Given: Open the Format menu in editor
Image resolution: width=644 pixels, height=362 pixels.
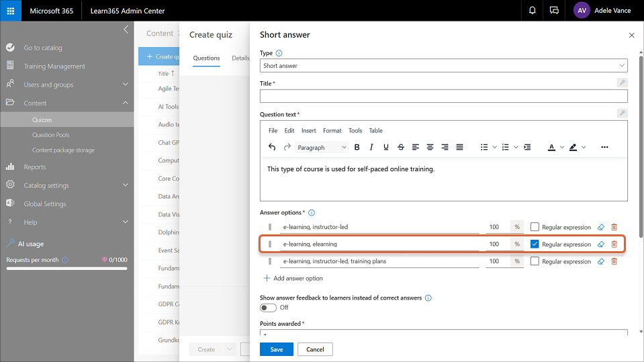Looking at the screenshot, I should click(x=332, y=130).
